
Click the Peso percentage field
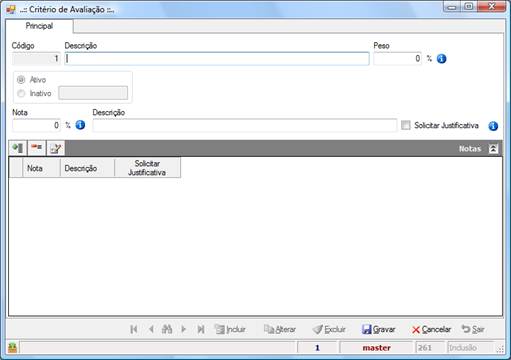click(398, 59)
